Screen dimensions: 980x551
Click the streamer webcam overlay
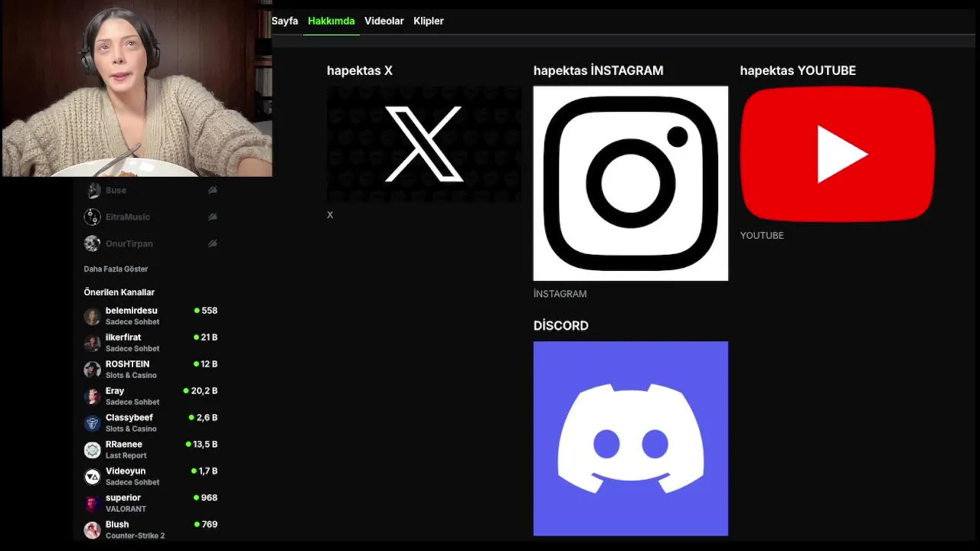[136, 89]
